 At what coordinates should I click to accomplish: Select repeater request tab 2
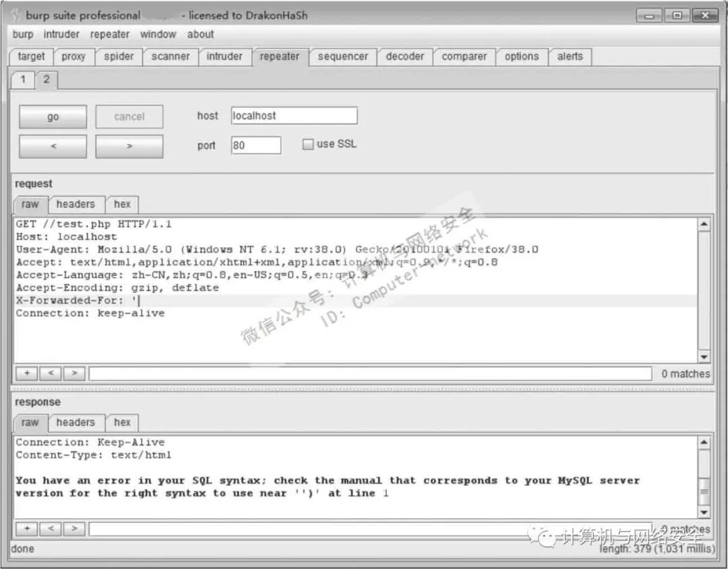pos(47,80)
